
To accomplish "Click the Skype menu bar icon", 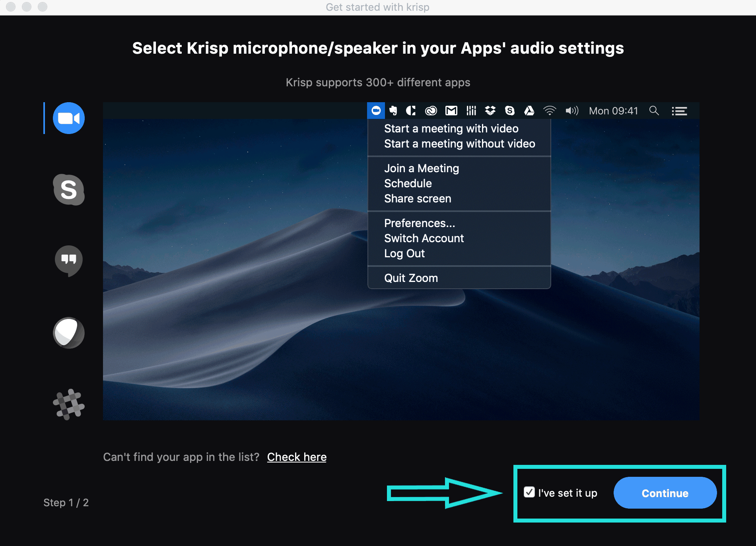I will click(510, 111).
